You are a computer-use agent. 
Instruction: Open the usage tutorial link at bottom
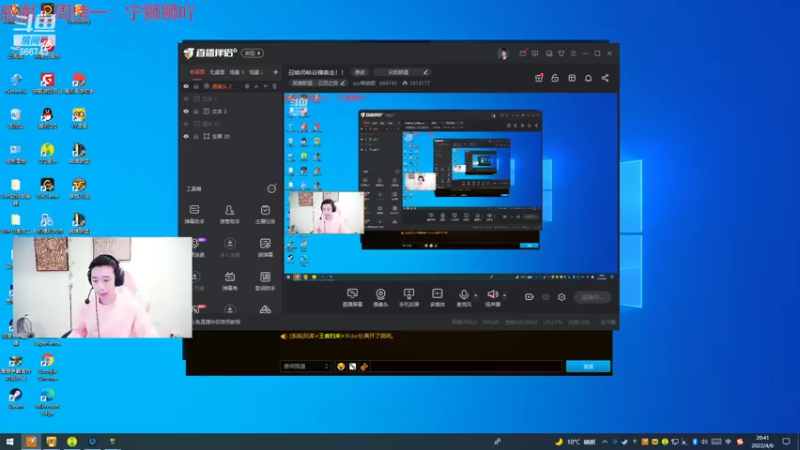tap(216, 322)
